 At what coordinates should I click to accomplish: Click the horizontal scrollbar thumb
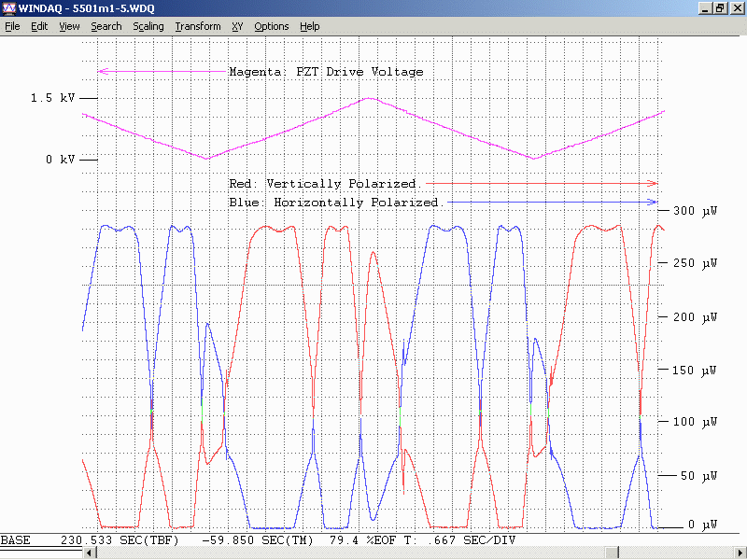(613, 553)
